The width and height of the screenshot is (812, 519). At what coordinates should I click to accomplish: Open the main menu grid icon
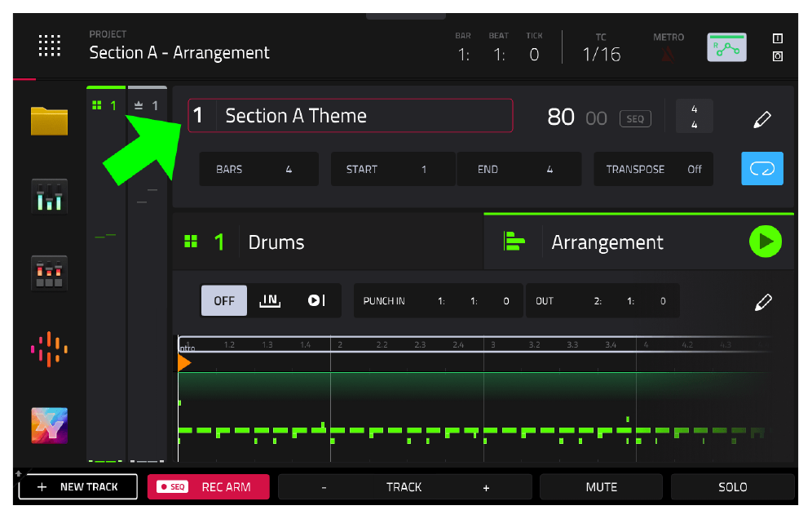[x=49, y=46]
